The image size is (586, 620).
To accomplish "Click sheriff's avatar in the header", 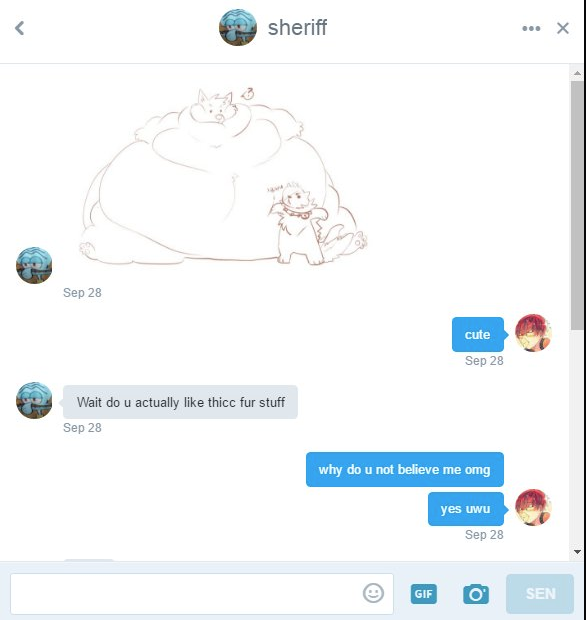I will click(x=238, y=28).
